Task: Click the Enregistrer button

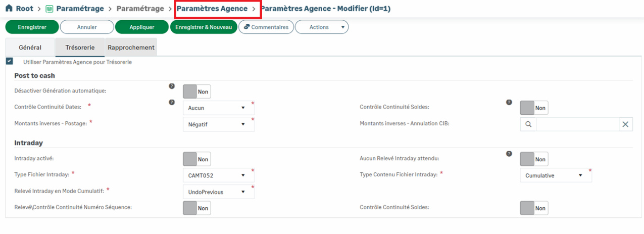Action: (x=32, y=27)
